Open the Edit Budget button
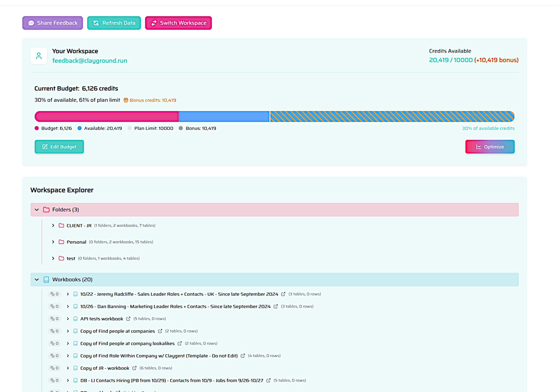Image resolution: width=559 pixels, height=392 pixels. pos(59,147)
